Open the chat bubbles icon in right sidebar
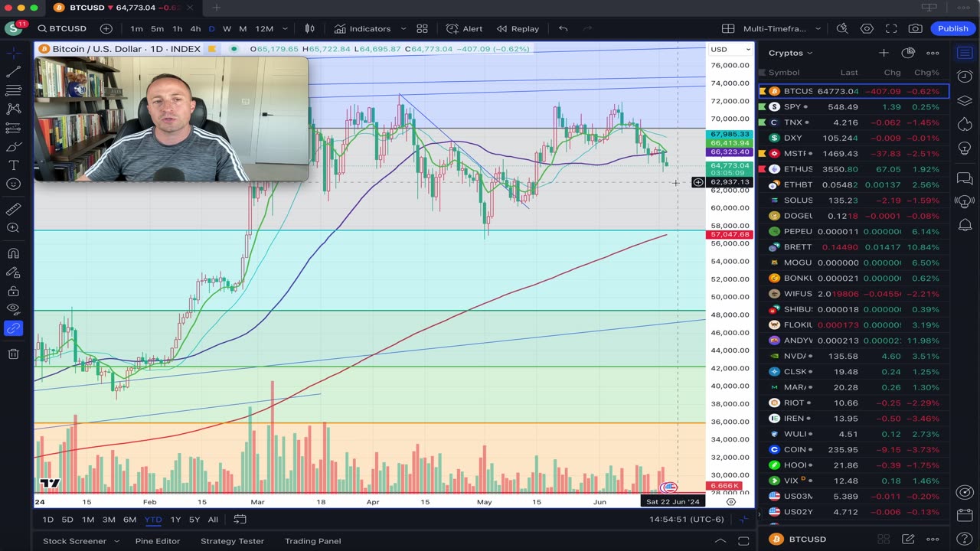This screenshot has width=980, height=551. coord(965,179)
